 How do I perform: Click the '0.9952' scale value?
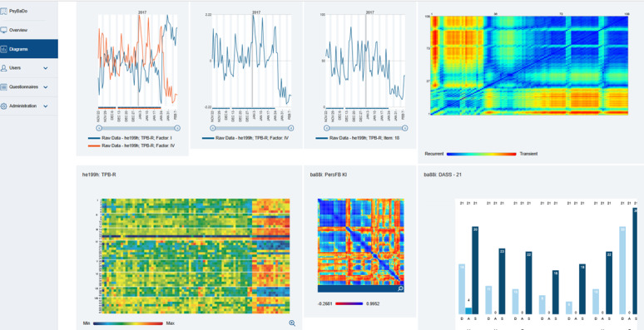click(373, 303)
